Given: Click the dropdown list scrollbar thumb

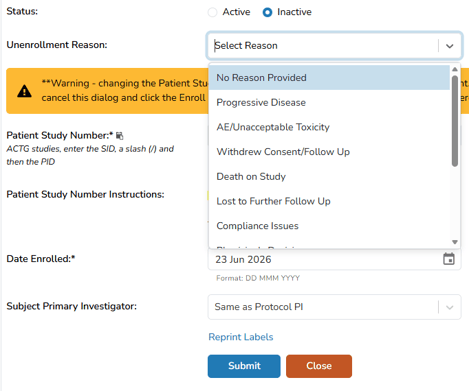Looking at the screenshot, I should 455,121.
